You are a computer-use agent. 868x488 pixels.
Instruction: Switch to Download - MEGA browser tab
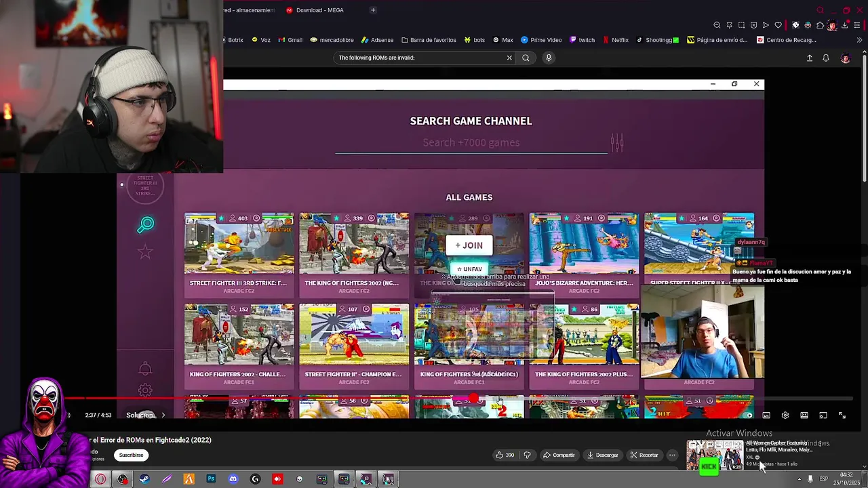coord(315,10)
